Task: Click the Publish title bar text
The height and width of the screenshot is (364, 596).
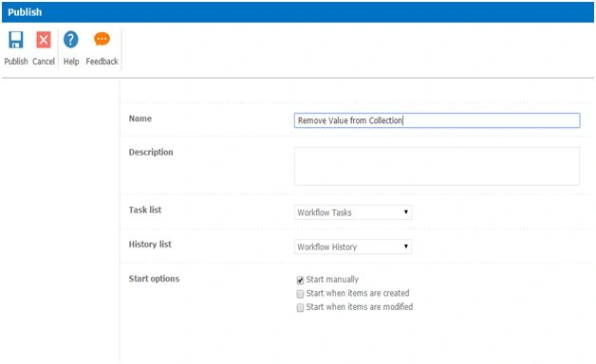Action: [x=25, y=12]
